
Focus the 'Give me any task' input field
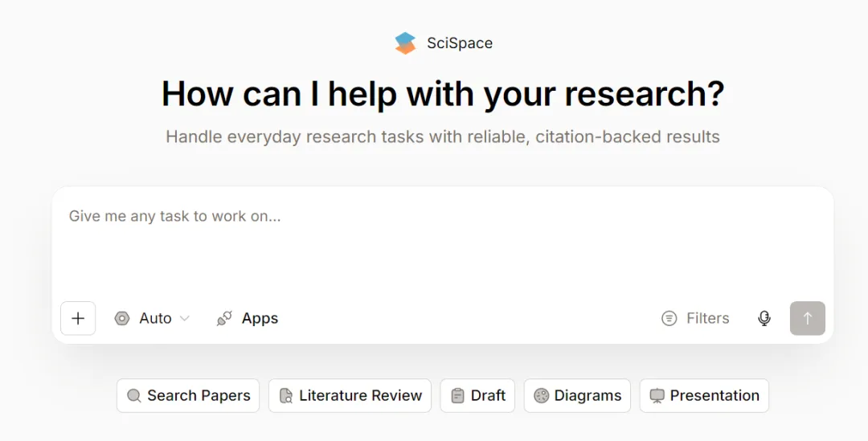click(x=442, y=241)
